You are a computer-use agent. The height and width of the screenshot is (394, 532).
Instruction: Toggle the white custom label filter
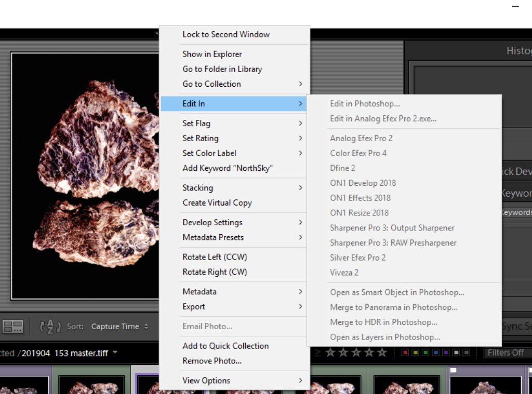456,352
